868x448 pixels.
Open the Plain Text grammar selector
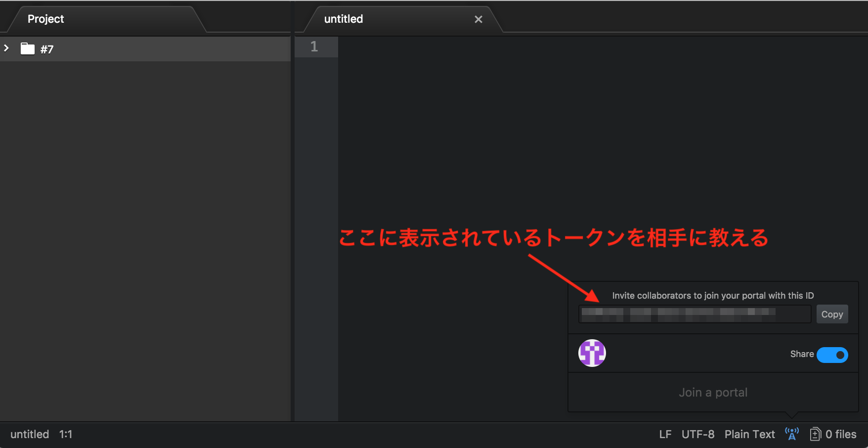pos(749,434)
